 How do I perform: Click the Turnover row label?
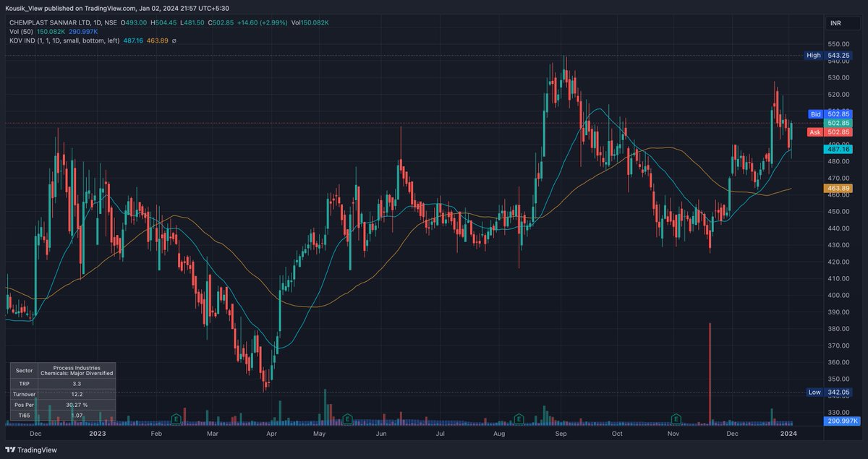24,394
